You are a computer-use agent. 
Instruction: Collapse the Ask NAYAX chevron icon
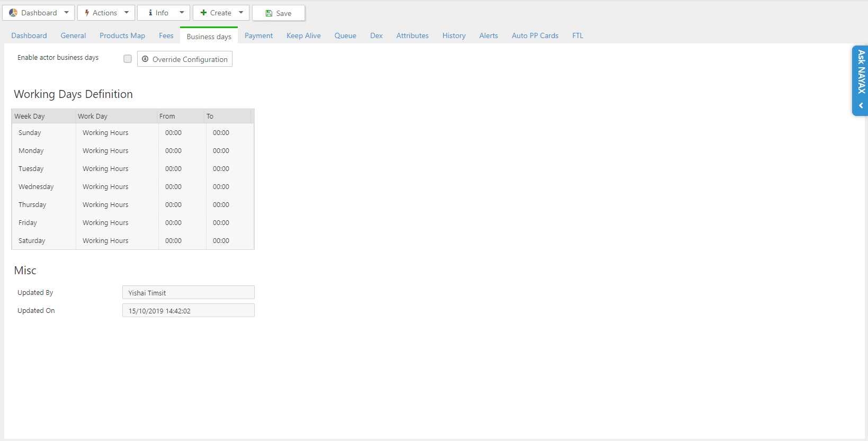861,105
